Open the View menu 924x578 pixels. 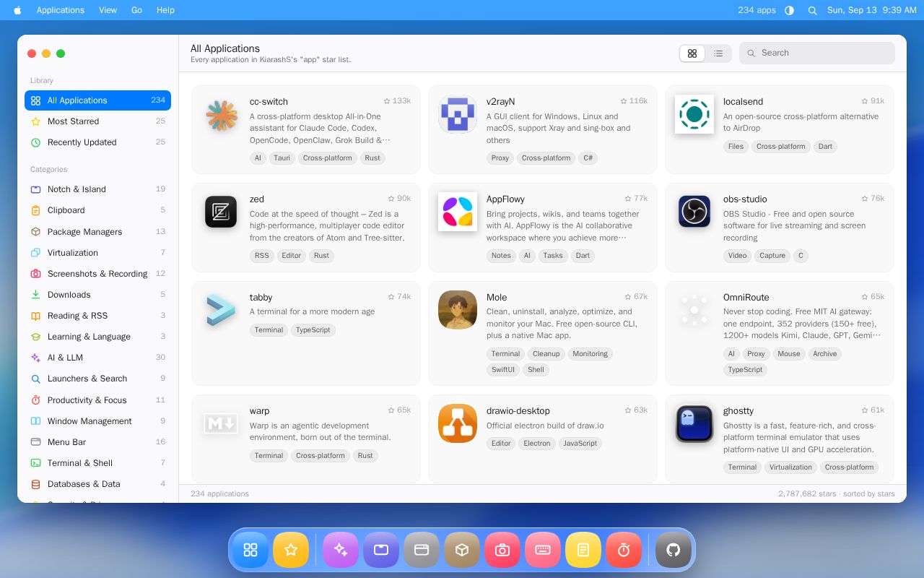[x=108, y=10]
